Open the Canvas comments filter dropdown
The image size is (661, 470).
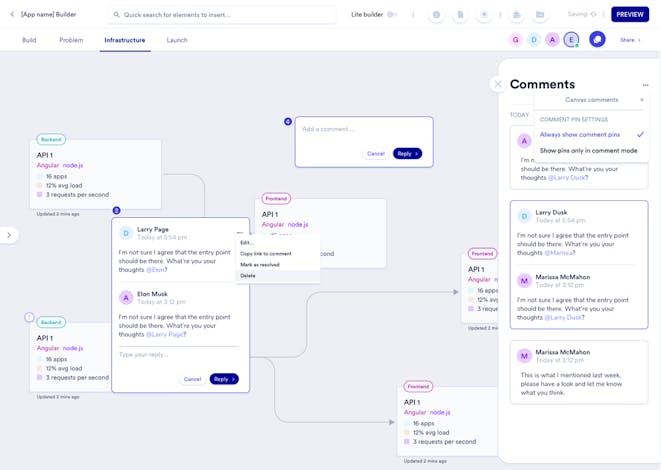591,100
